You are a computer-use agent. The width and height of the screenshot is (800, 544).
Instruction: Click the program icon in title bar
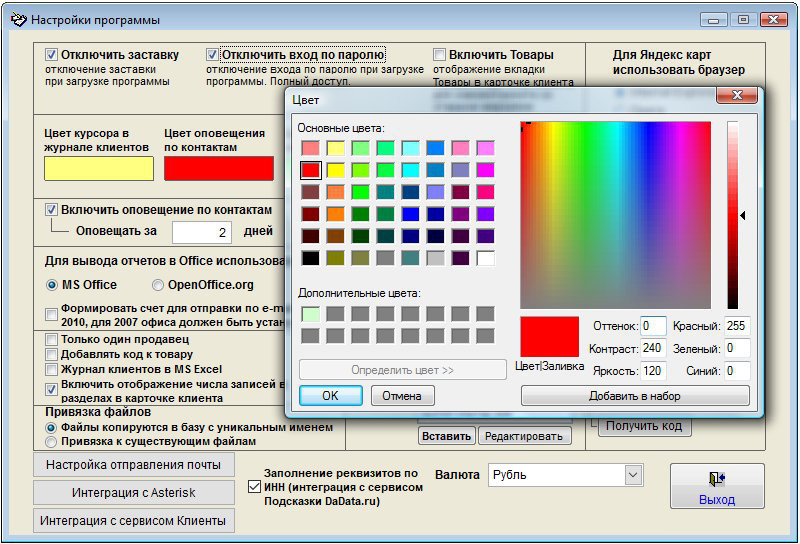[x=16, y=19]
